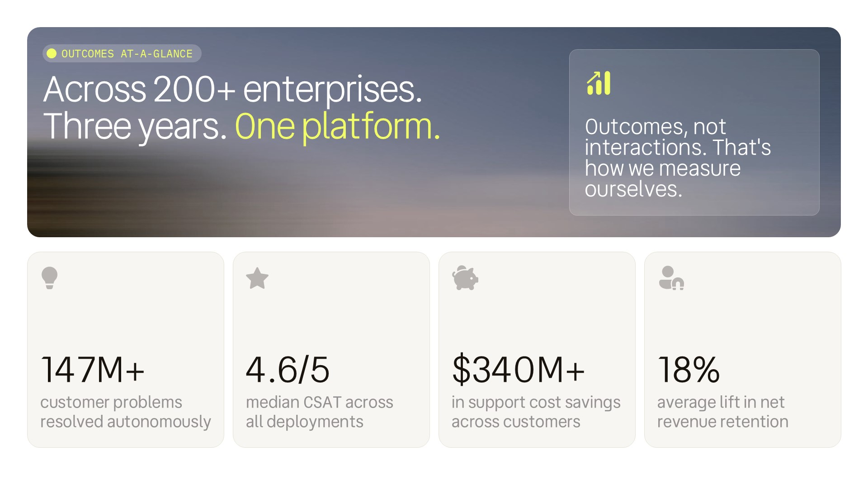The image size is (868, 488).
Task: Click the $340M+ savings figure
Action: click(519, 370)
